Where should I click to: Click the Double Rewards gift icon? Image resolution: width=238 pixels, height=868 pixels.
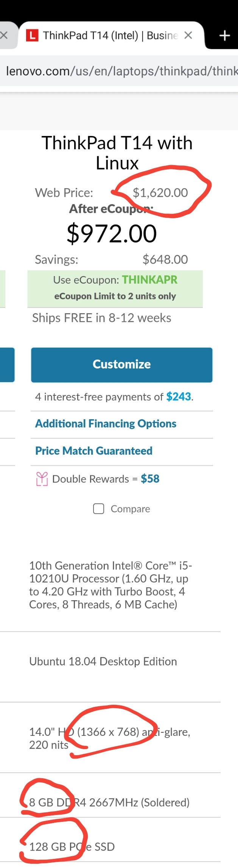click(x=42, y=479)
